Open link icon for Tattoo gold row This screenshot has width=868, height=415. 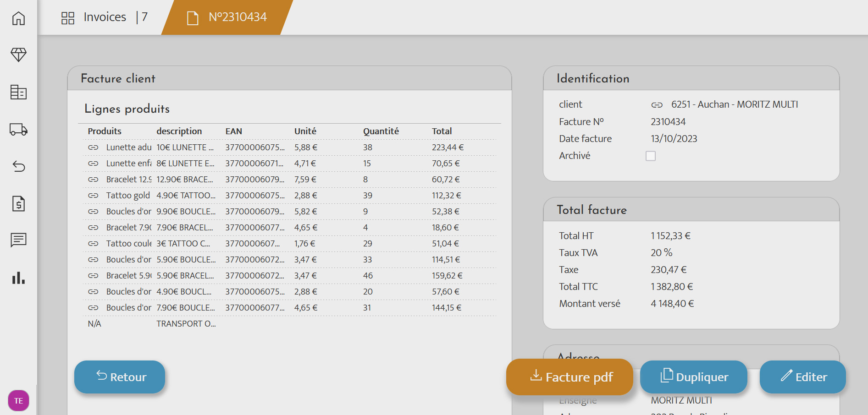[93, 196]
